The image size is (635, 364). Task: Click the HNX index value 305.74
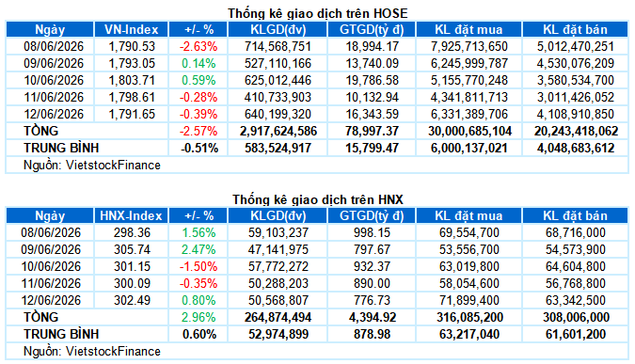[132, 249]
